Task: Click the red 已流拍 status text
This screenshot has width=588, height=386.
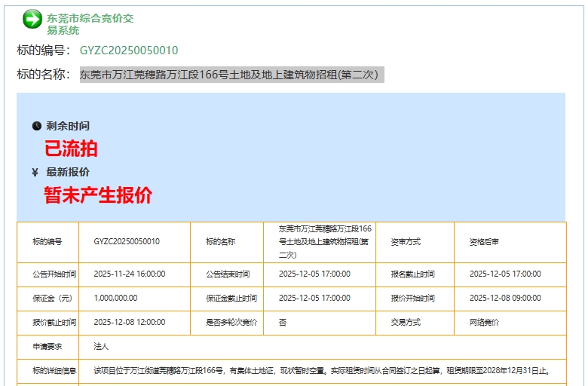Action: tap(71, 149)
